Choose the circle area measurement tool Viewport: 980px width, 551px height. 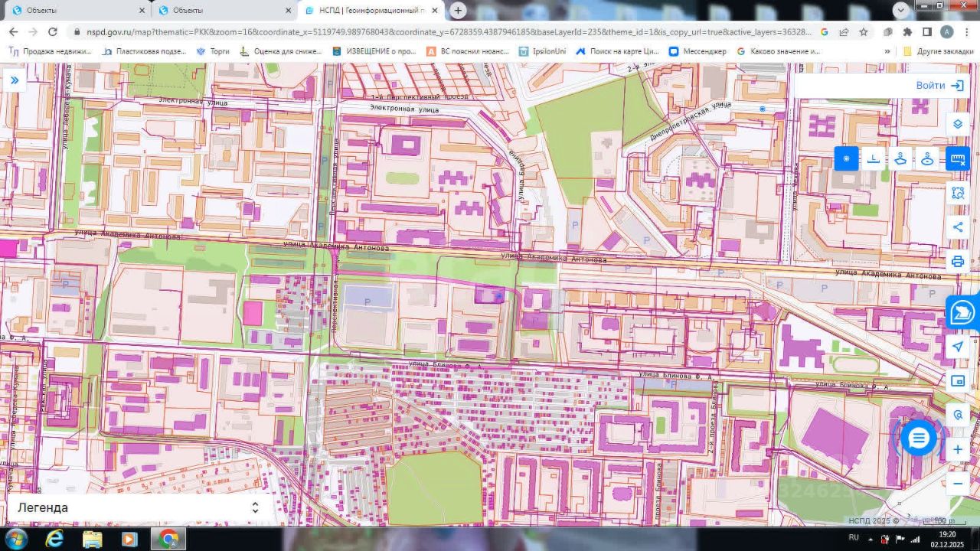coord(927,158)
